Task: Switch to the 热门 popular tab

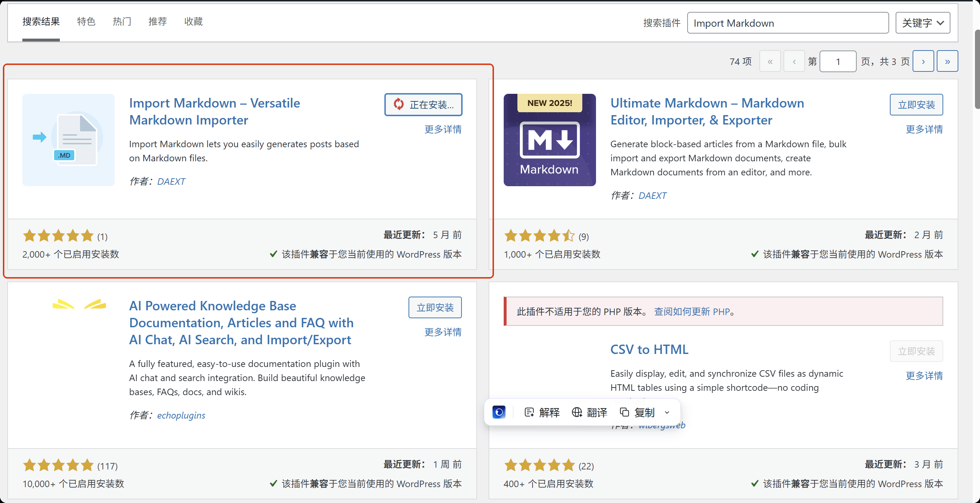Action: tap(122, 21)
